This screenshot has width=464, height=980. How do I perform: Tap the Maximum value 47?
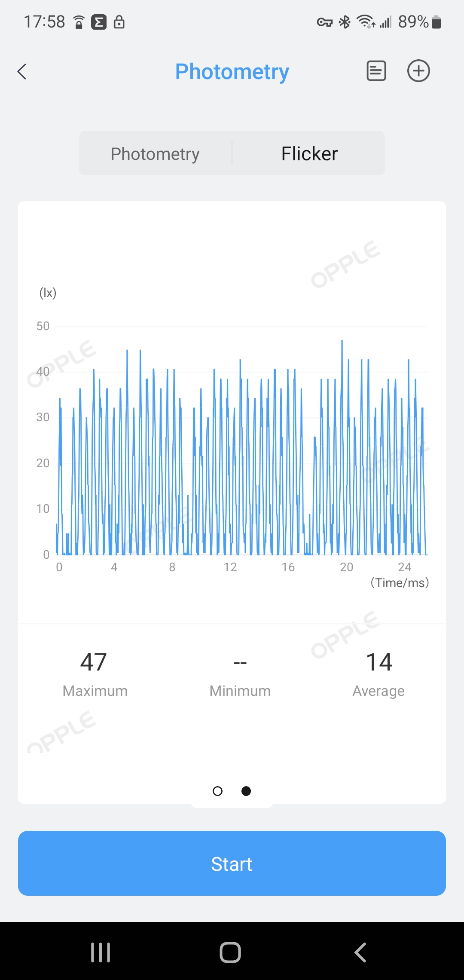pyautogui.click(x=94, y=662)
